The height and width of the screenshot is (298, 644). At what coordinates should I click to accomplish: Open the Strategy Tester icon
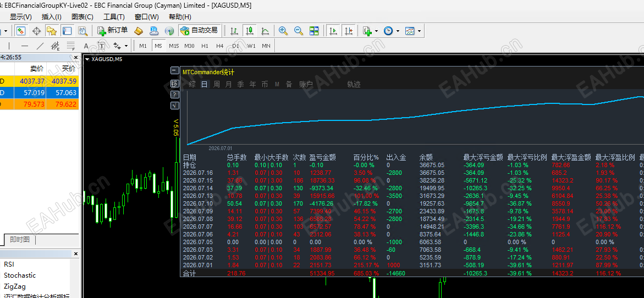point(82,31)
